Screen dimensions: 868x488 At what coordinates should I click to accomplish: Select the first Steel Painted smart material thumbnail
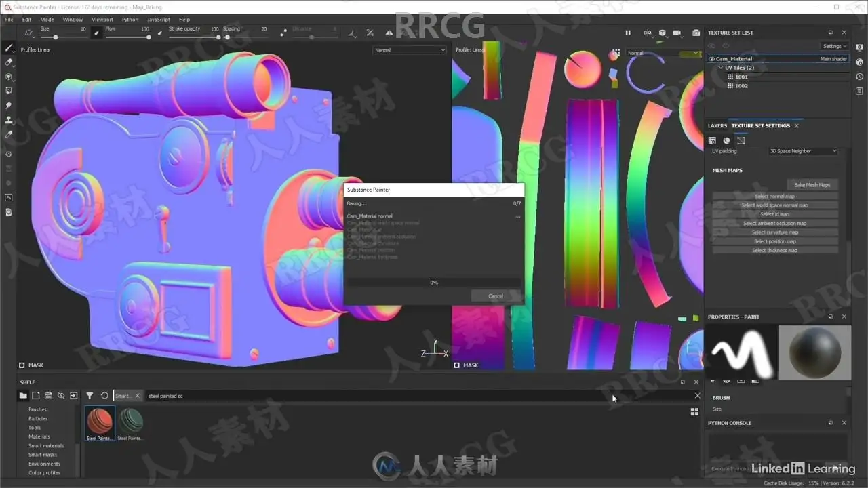(x=99, y=424)
